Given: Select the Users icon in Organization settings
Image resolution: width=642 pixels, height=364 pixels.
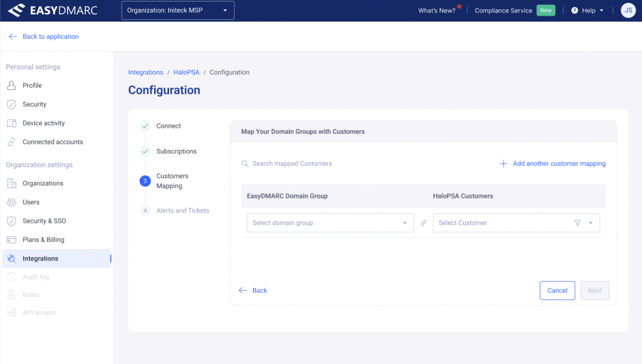Looking at the screenshot, I should pos(12,202).
